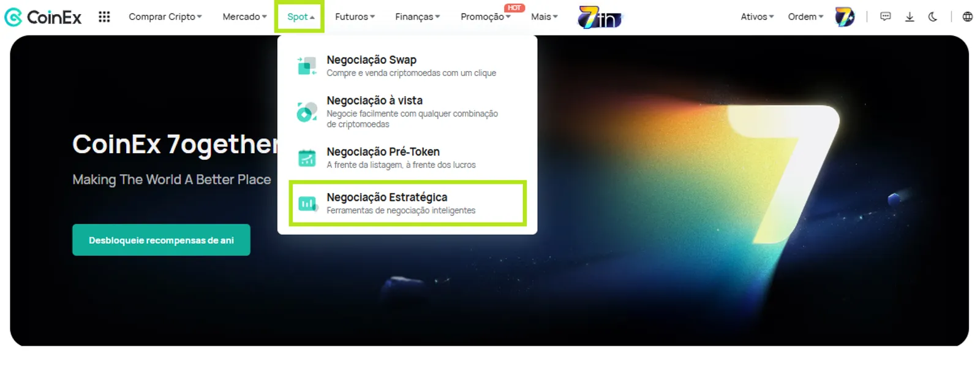Open the messages chat icon
Image resolution: width=980 pixels, height=366 pixels.
tap(886, 17)
